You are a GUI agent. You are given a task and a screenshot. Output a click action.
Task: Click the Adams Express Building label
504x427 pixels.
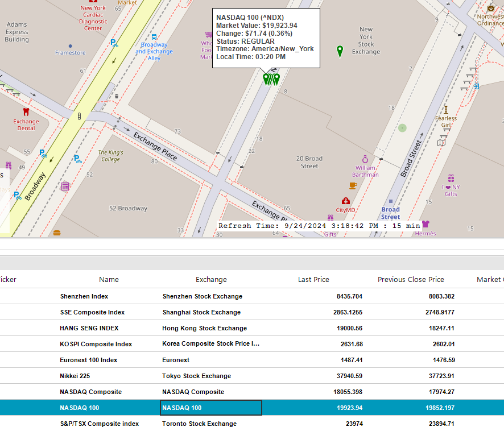tap(16, 32)
